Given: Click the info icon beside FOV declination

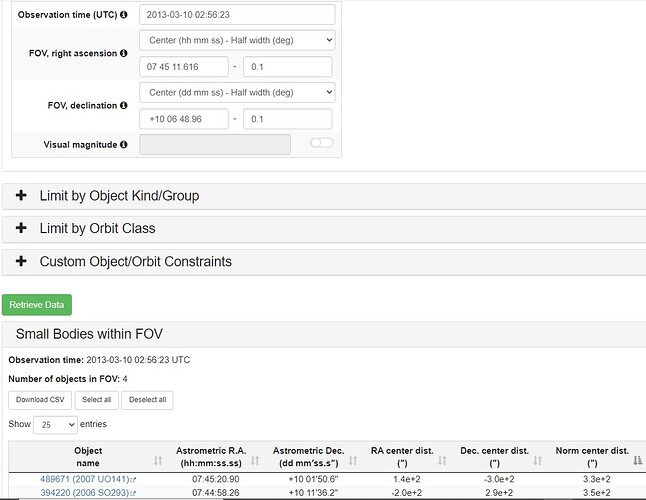Looking at the screenshot, I should coord(124,105).
